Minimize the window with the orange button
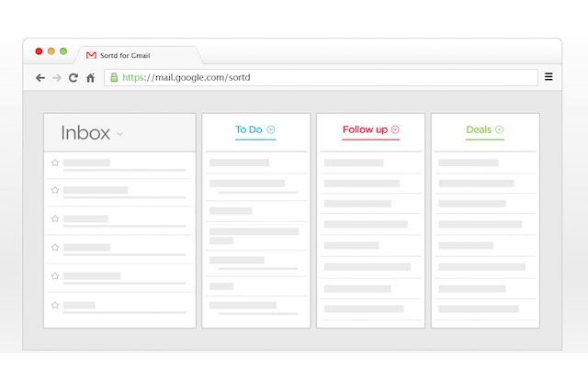The width and height of the screenshot is (588, 391). pyautogui.click(x=51, y=51)
